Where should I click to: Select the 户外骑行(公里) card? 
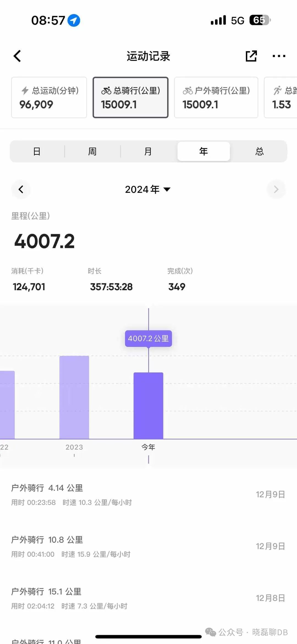216,97
